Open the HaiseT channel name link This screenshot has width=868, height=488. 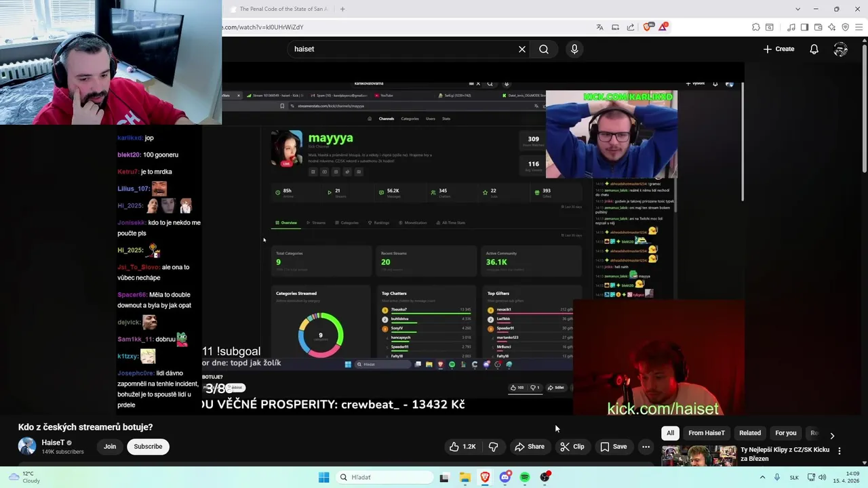point(53,443)
